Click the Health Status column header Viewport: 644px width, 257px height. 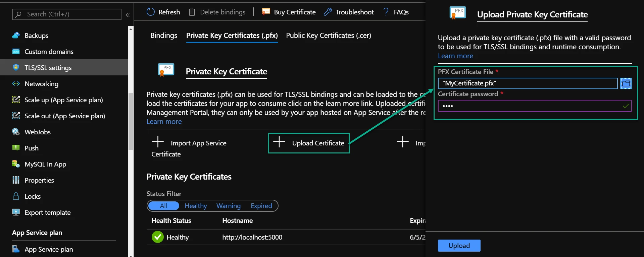171,220
